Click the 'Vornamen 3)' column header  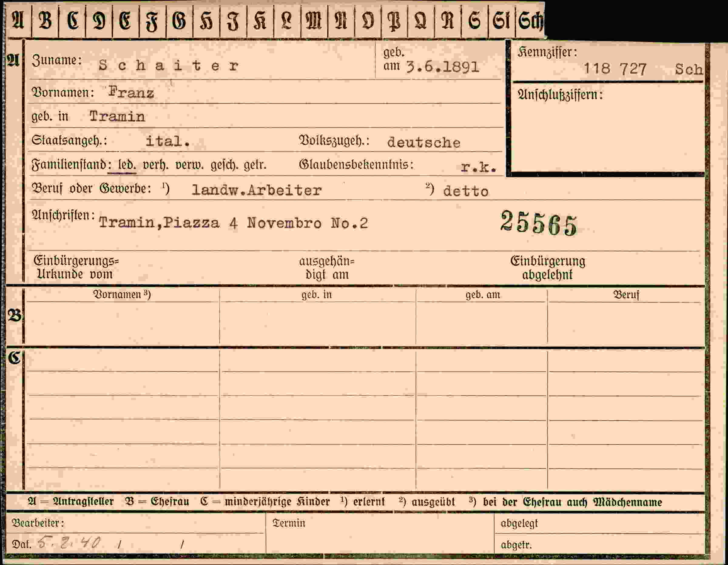(x=122, y=295)
